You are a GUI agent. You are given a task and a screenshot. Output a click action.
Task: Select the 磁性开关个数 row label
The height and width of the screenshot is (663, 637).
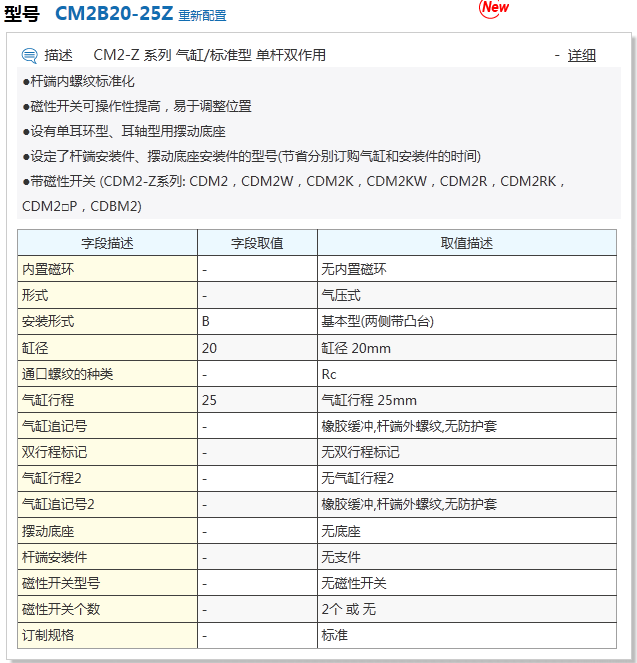61,609
